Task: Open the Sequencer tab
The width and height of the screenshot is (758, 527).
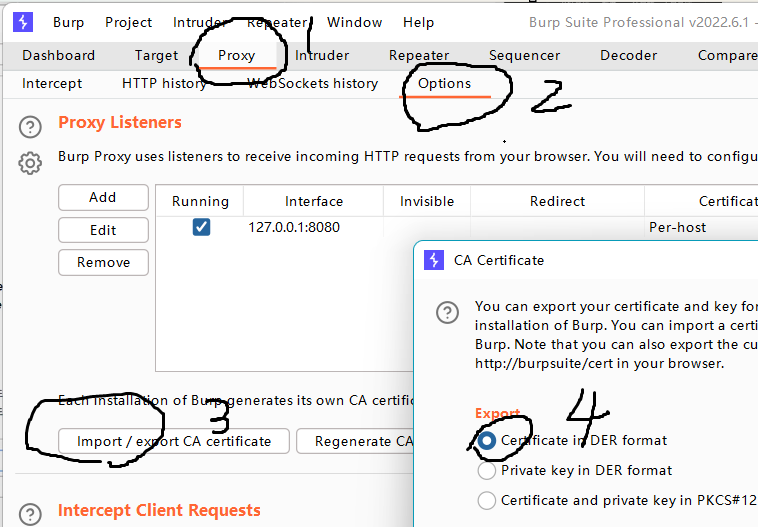Action: (x=525, y=55)
